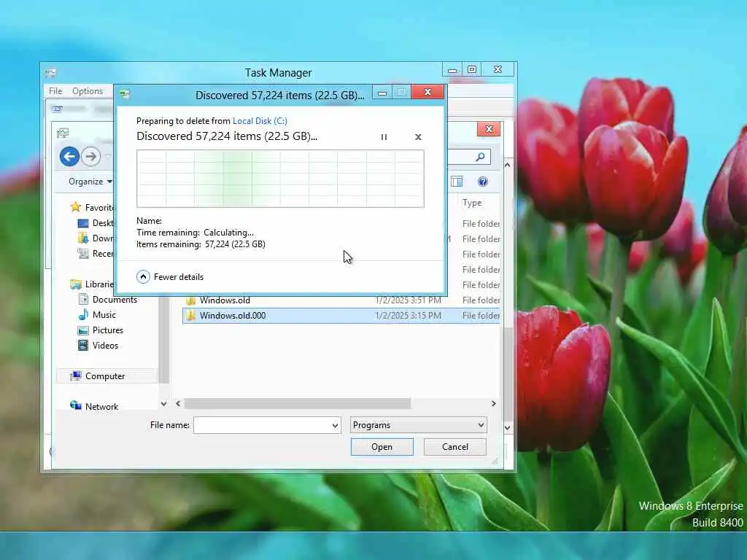Click the Open button
Image resolution: width=747 pixels, height=560 pixels.
point(382,447)
